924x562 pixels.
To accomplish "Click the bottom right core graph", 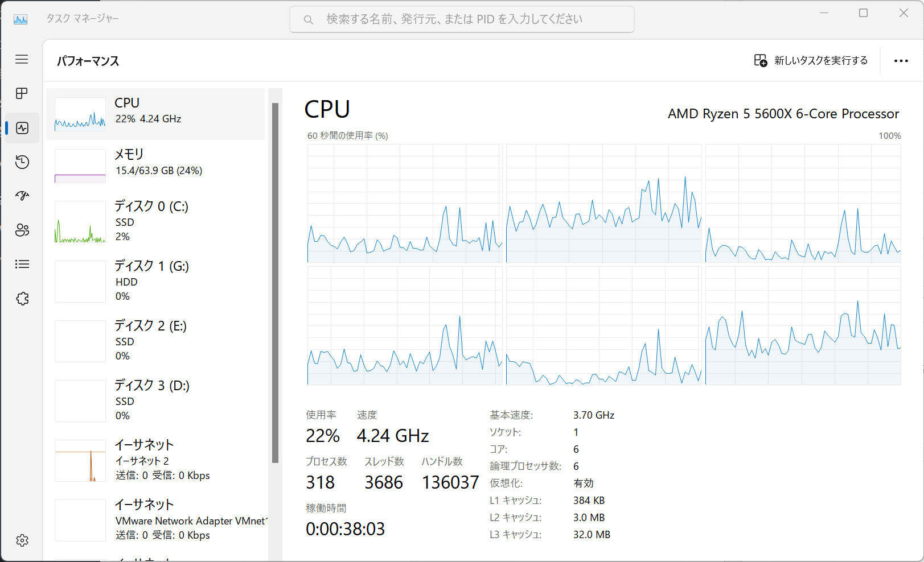I will point(803,325).
